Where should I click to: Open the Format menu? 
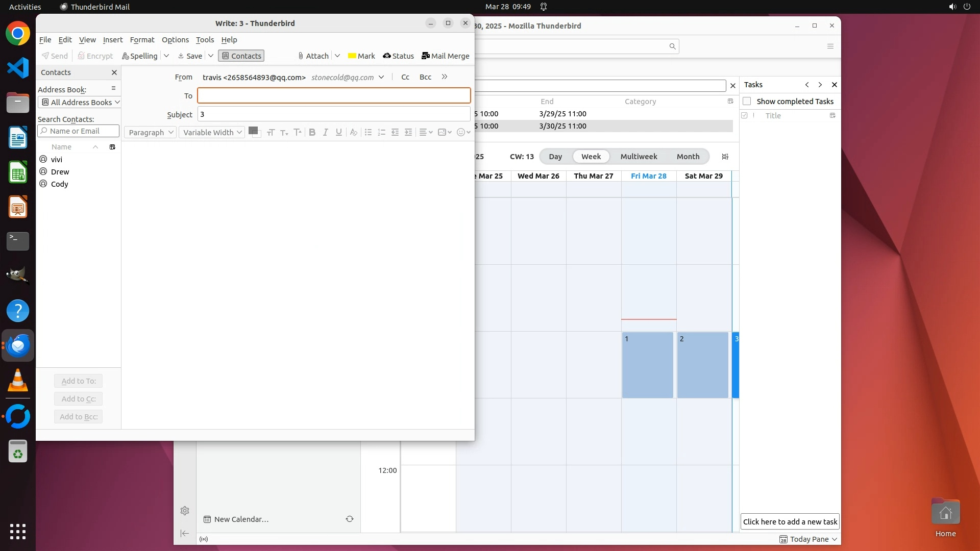[x=142, y=40]
